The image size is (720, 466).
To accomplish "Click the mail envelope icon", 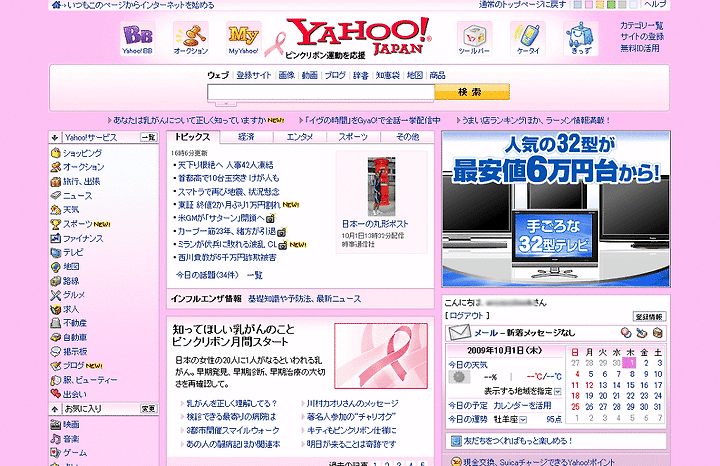I will (460, 332).
